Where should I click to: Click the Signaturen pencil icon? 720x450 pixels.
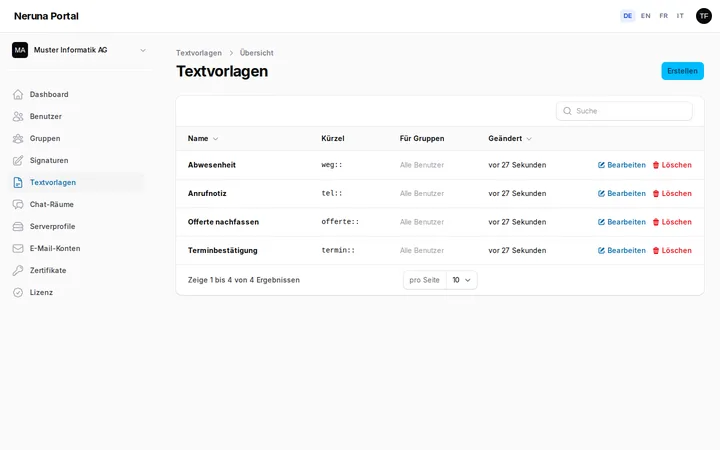[x=18, y=161]
